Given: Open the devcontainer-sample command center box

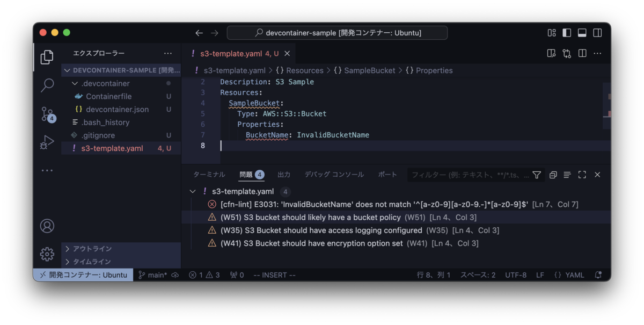Looking at the screenshot, I should [336, 32].
